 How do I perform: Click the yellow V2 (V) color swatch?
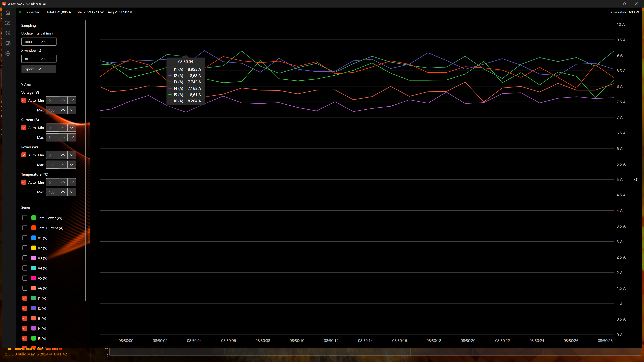[x=34, y=248]
